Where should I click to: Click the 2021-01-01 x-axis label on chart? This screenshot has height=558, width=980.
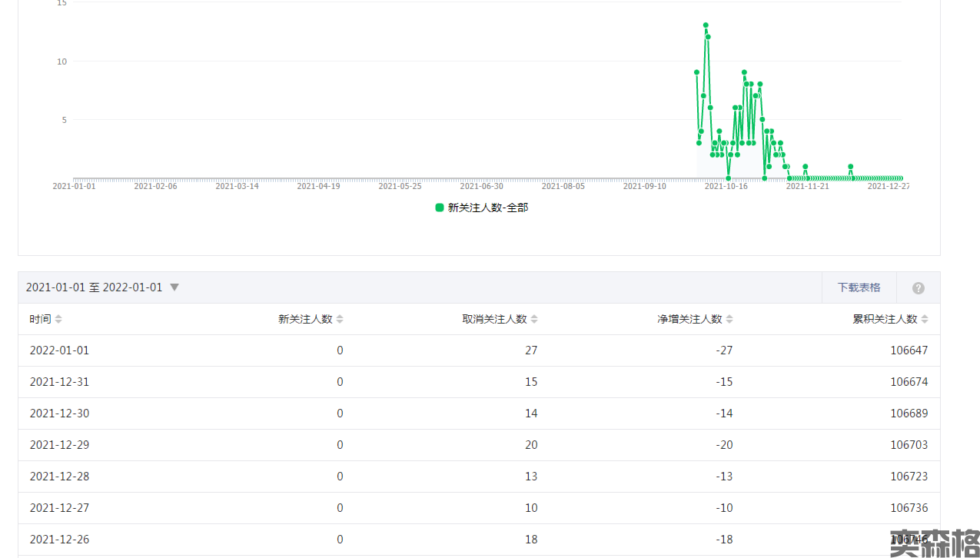pyautogui.click(x=74, y=186)
